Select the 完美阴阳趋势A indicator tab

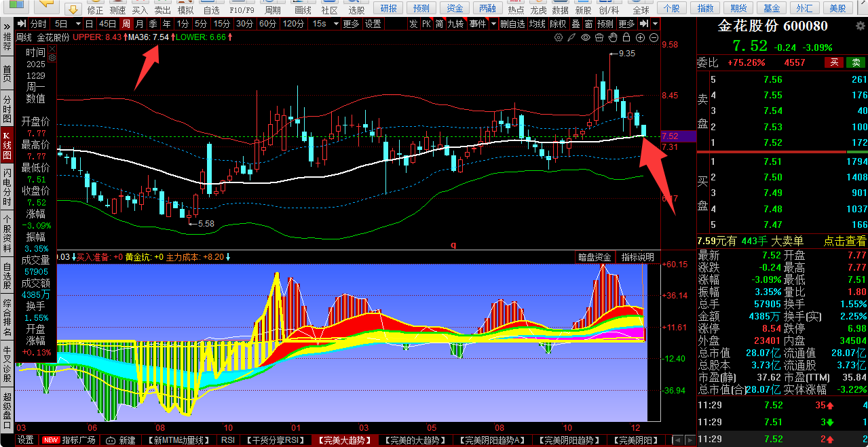[x=493, y=441]
